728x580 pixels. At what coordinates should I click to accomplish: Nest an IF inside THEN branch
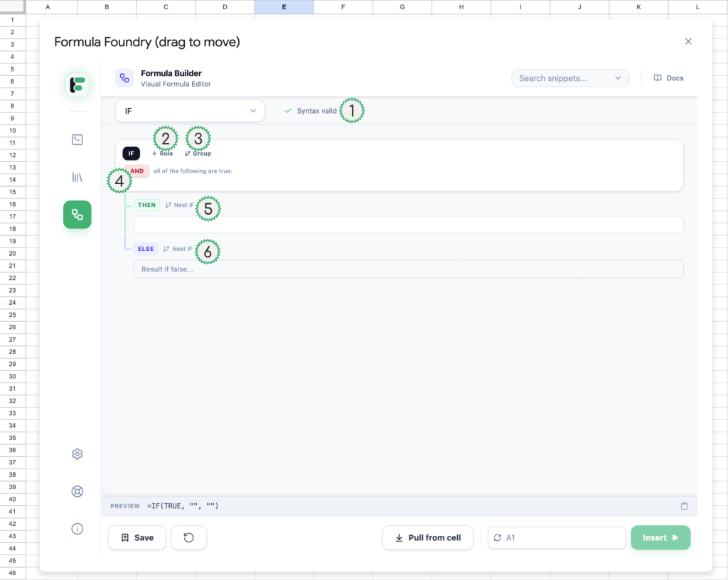[179, 205]
